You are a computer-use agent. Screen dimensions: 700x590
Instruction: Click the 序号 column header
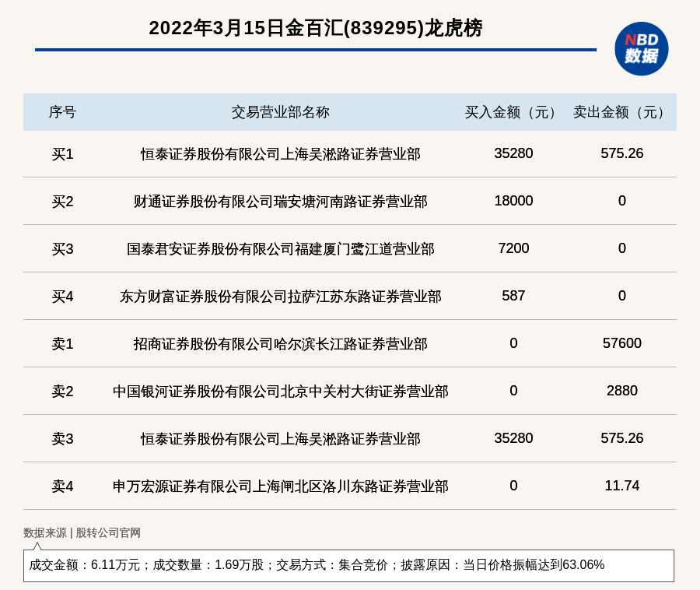pyautogui.click(x=62, y=112)
